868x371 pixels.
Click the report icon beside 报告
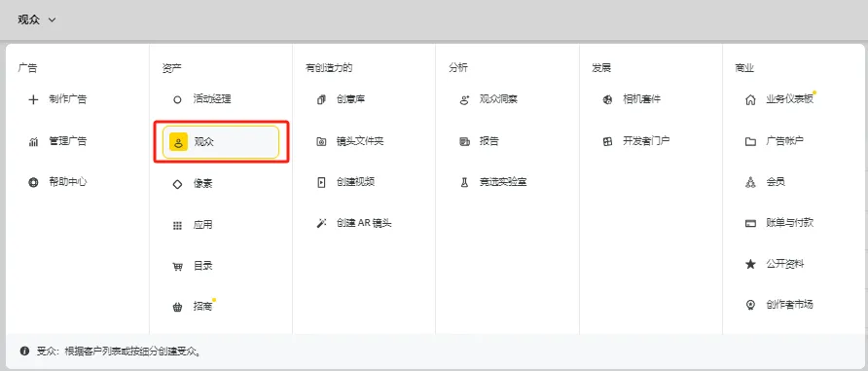tap(464, 142)
